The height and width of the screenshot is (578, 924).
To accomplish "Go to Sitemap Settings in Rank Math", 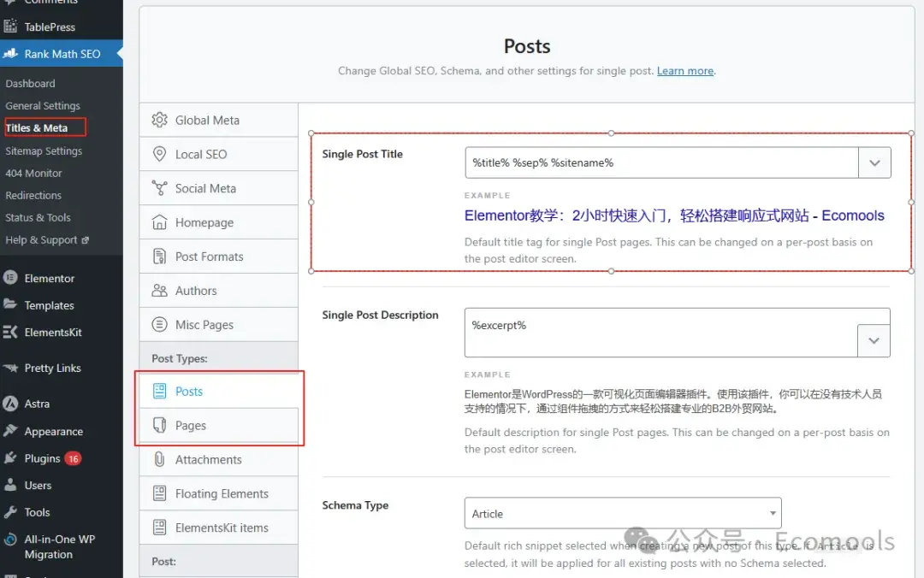I will [x=44, y=151].
